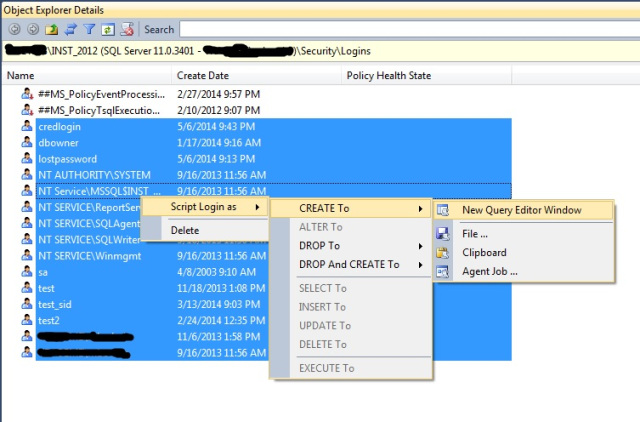Click the login icon beside sa
The width and height of the screenshot is (640, 422).
click(27, 271)
